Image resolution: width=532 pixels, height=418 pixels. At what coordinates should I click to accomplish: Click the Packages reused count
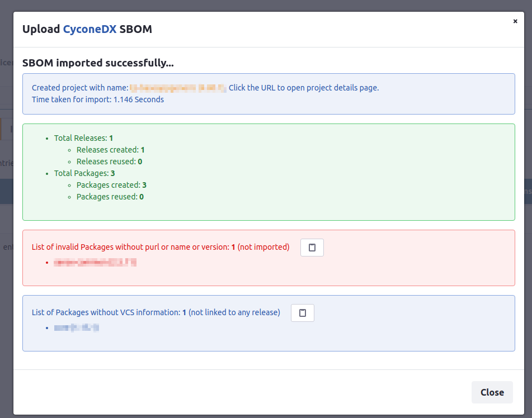[142, 197]
